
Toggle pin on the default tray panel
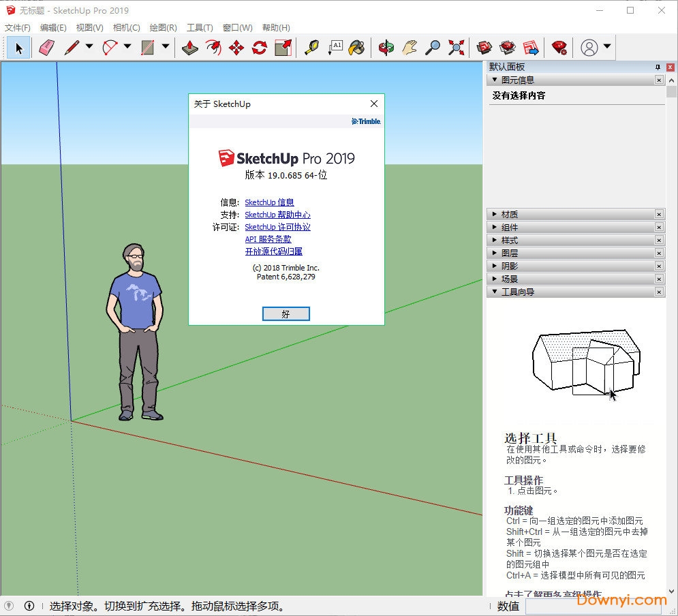658,67
